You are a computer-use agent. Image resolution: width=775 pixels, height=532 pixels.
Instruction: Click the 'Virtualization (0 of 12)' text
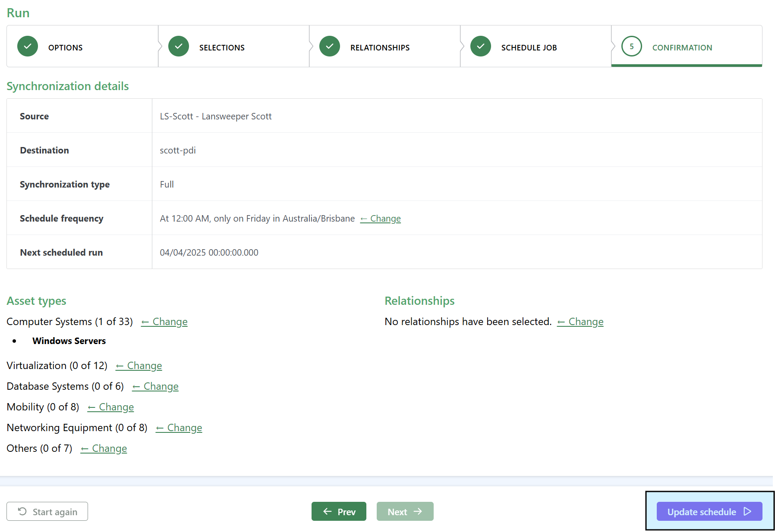pyautogui.click(x=57, y=366)
